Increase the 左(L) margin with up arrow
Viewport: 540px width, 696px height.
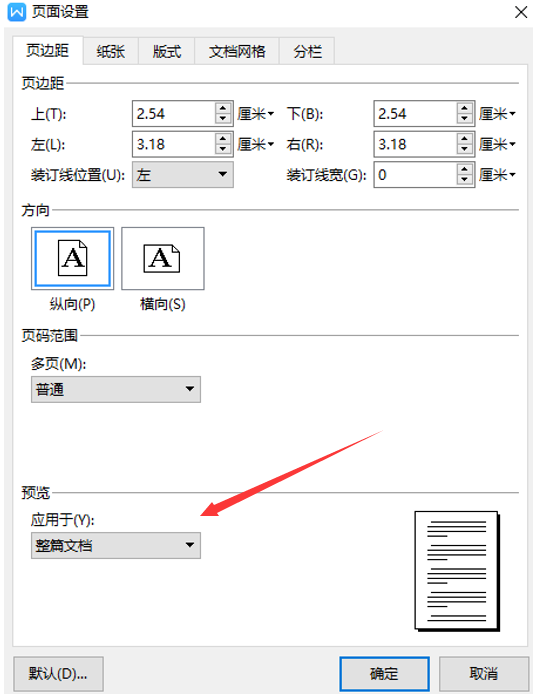(x=223, y=138)
